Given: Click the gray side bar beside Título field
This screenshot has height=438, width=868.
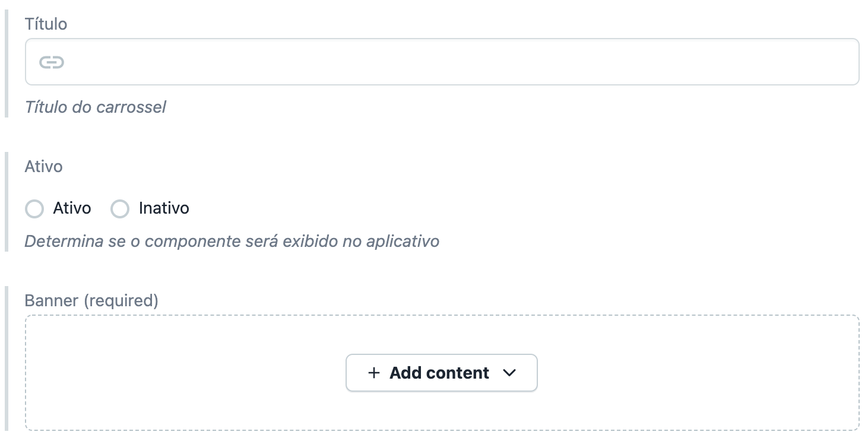Looking at the screenshot, I should click(7, 64).
